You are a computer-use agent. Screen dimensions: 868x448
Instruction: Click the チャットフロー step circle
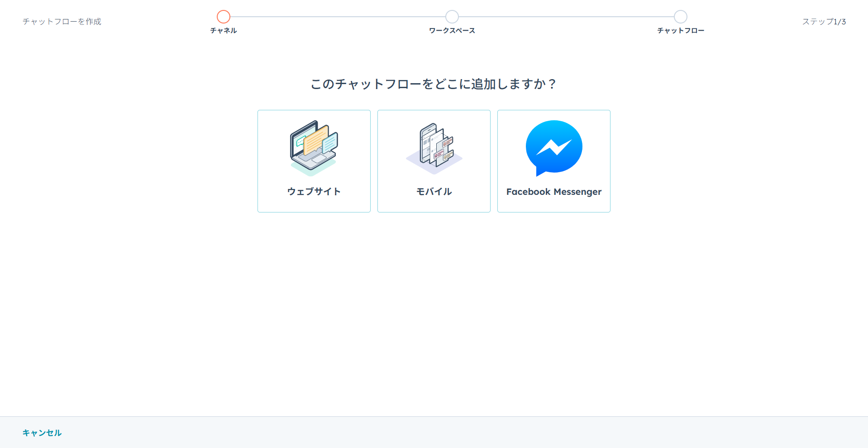(680, 17)
